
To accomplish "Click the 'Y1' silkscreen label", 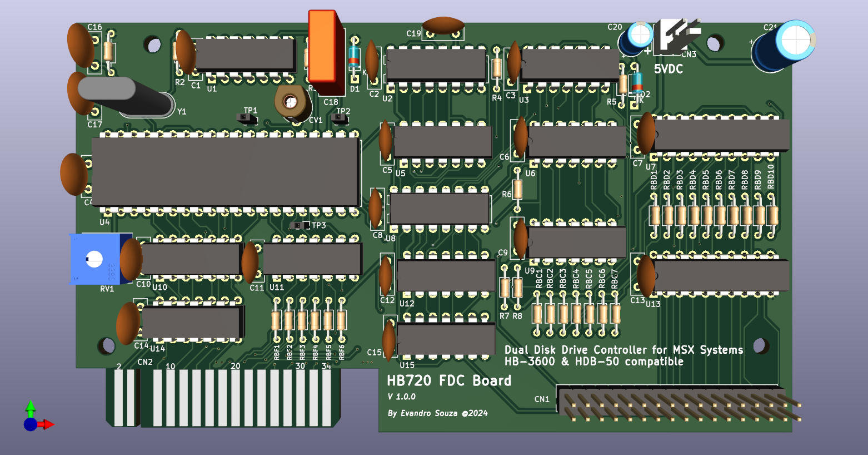I will pos(182,112).
